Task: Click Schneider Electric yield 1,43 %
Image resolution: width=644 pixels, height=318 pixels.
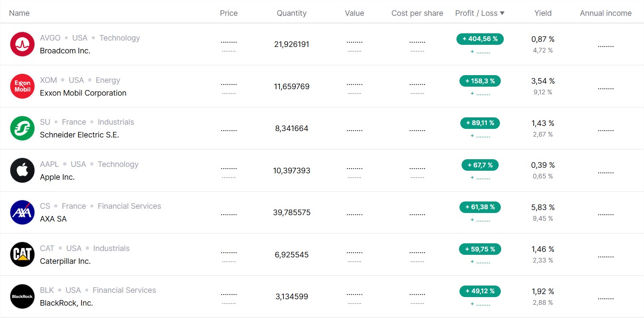Action: tap(543, 123)
